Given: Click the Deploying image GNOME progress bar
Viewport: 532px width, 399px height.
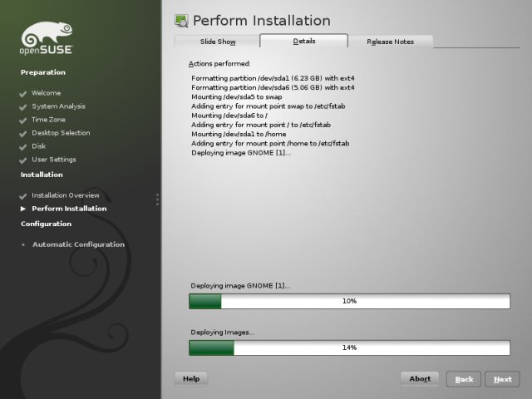Looking at the screenshot, I should 349,301.
